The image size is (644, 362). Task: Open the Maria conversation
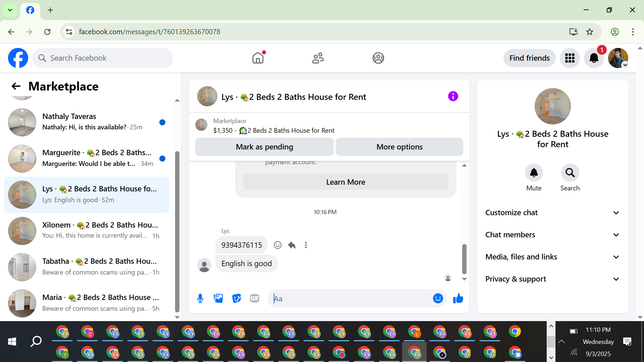click(87, 303)
